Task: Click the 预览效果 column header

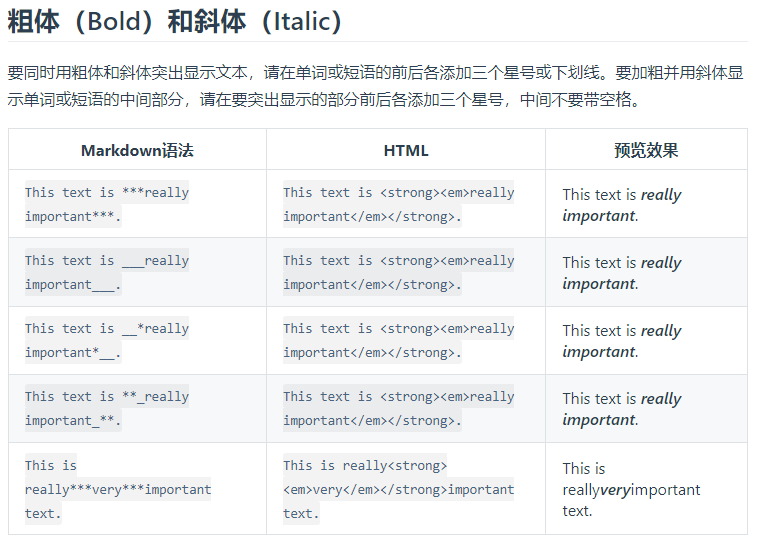Action: (x=646, y=150)
